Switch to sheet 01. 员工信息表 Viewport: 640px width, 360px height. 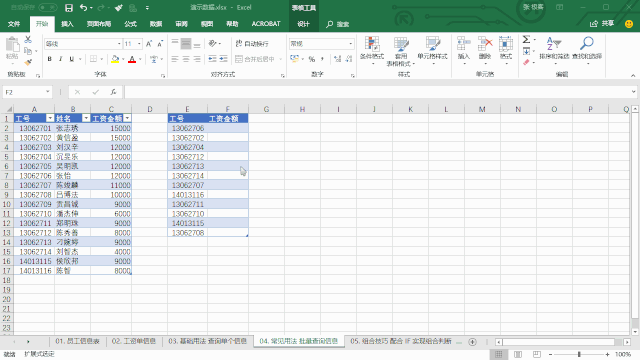[77, 341]
